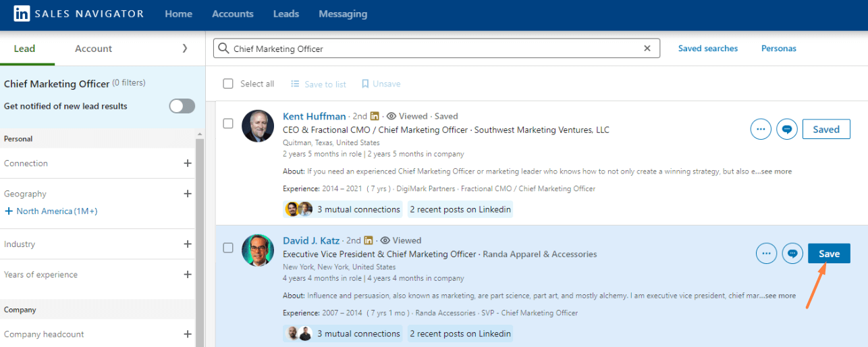The image size is (868, 347).
Task: Open Leads in top navigation
Action: click(x=286, y=14)
